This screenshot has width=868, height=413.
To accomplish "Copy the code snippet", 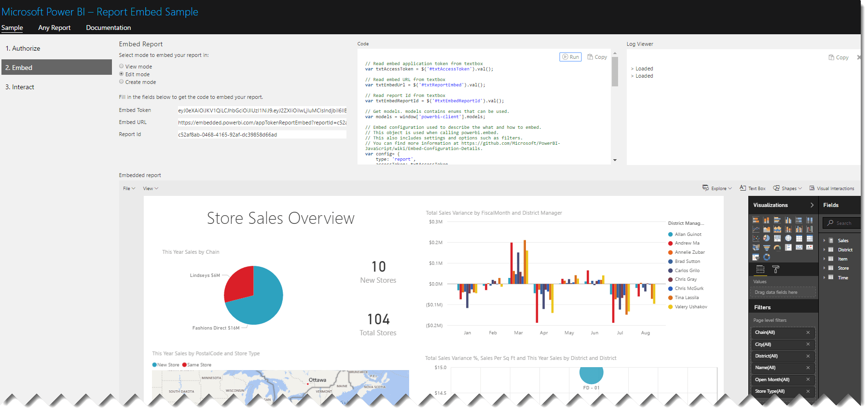I will 597,57.
